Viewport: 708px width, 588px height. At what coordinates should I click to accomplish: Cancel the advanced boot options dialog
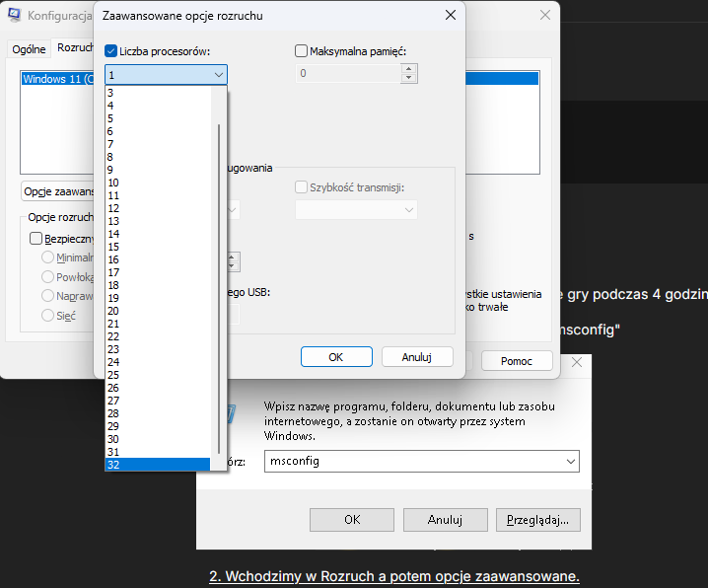pyautogui.click(x=417, y=357)
